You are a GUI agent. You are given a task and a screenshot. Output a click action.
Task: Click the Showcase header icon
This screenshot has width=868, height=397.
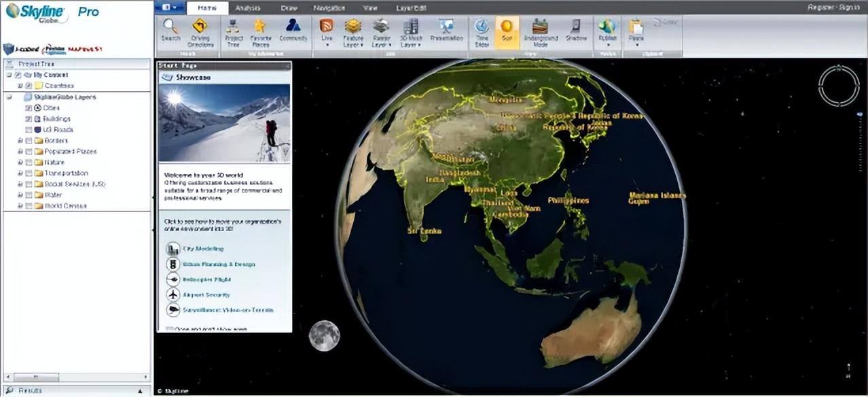pos(167,77)
